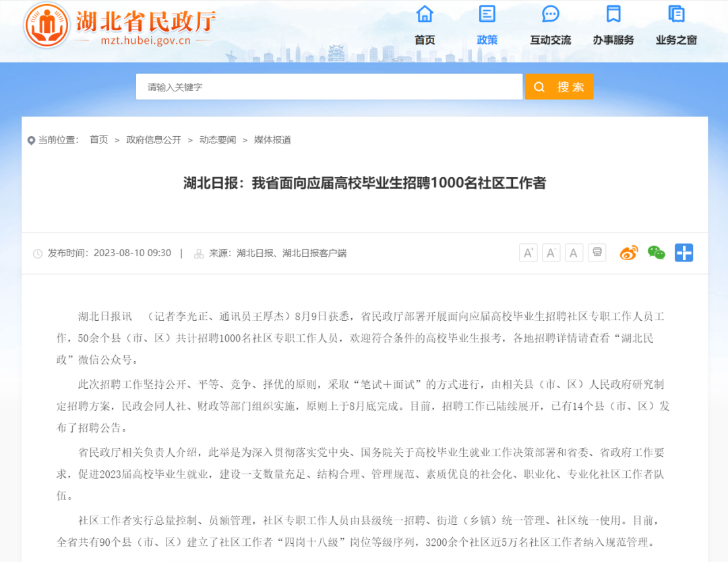Decrease font size with the A- button
Screen dimensions: 728x562
point(551,252)
